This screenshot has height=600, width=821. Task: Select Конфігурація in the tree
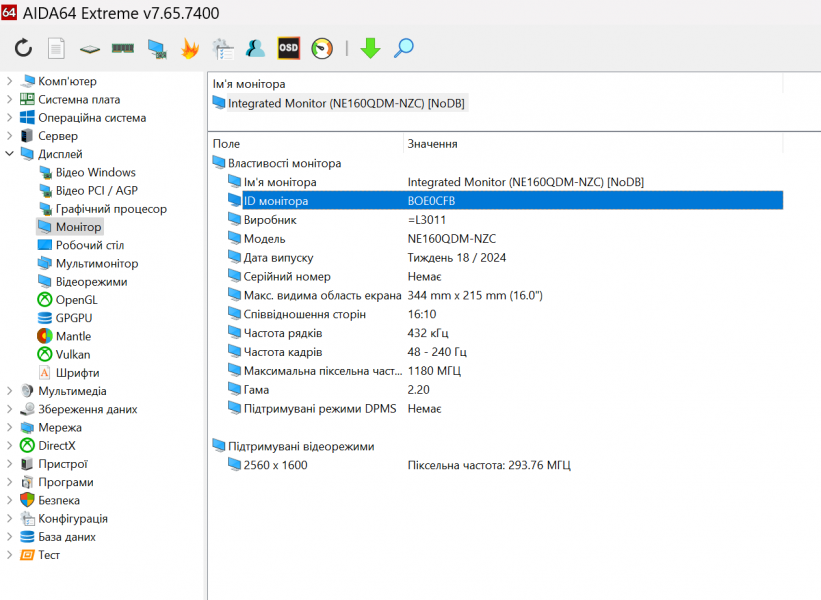click(x=73, y=519)
